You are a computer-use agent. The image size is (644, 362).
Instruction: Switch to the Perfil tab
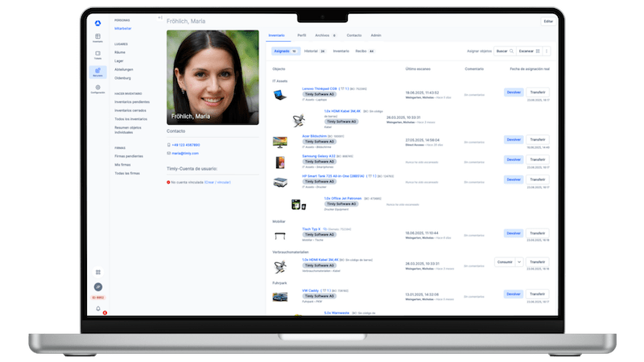302,35
